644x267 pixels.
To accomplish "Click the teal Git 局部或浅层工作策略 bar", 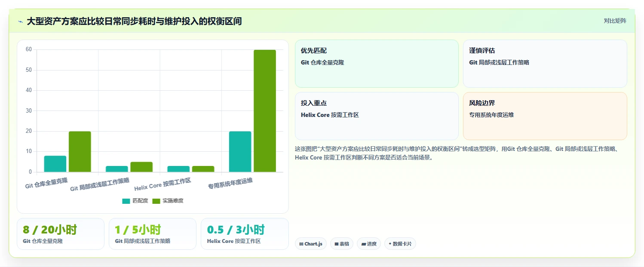I will click(x=117, y=169).
